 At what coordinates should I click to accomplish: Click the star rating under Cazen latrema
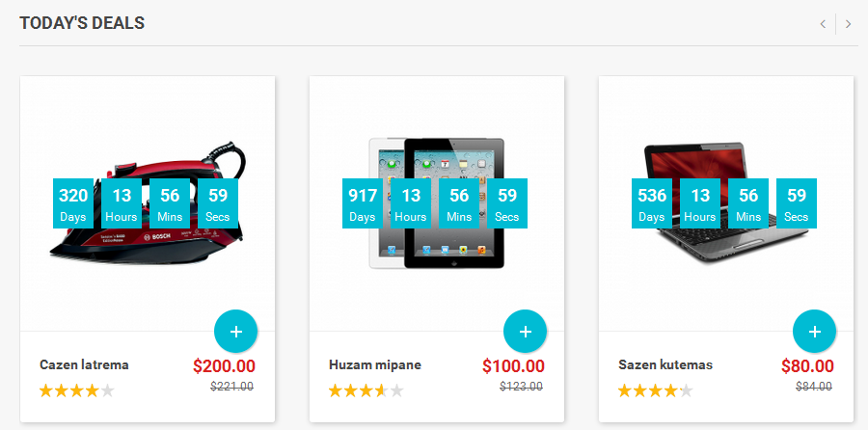coord(77,391)
